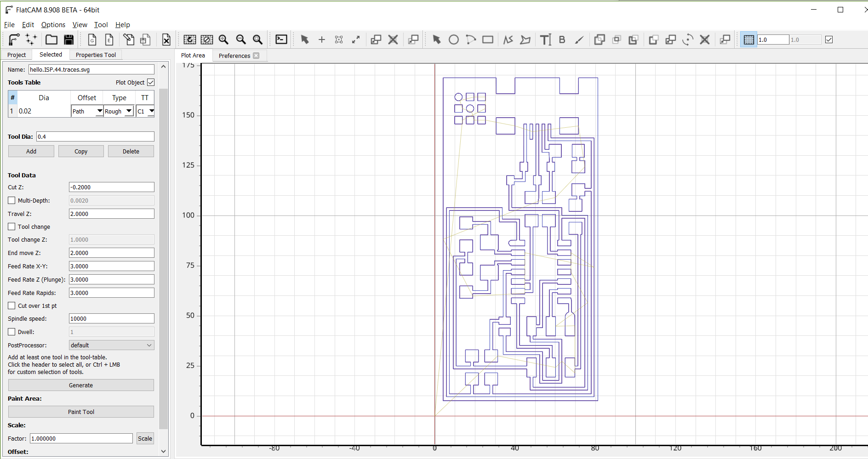Select the add text tool icon
Viewport: 868px width, 459px height.
click(x=545, y=40)
